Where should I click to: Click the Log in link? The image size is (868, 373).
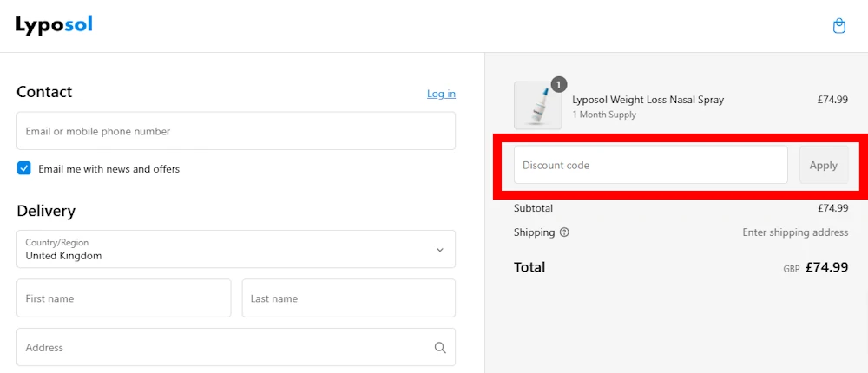(441, 94)
